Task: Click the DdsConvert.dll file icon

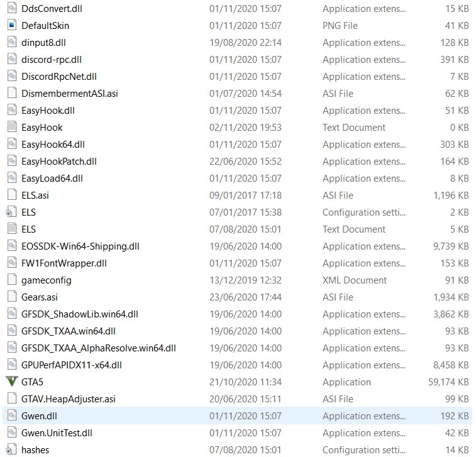Action: [x=12, y=8]
